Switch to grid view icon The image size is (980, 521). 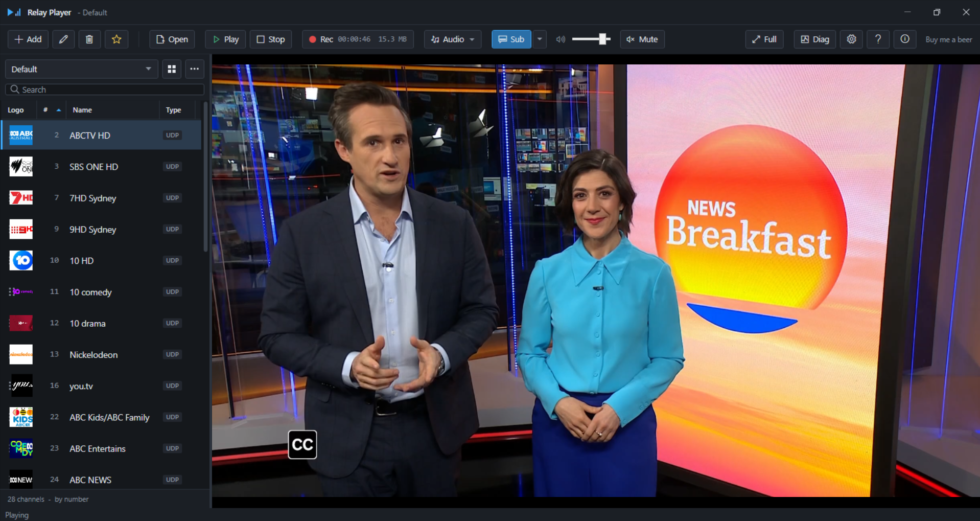[x=172, y=69]
